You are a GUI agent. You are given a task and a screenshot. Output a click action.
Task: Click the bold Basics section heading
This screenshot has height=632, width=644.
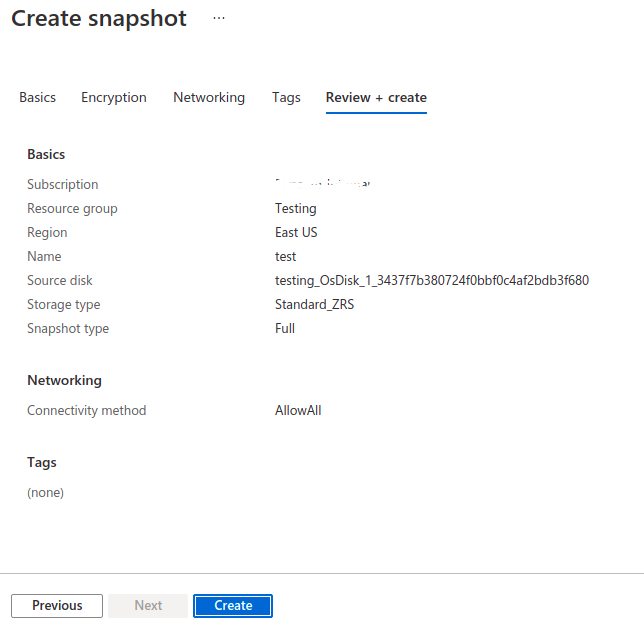(46, 154)
